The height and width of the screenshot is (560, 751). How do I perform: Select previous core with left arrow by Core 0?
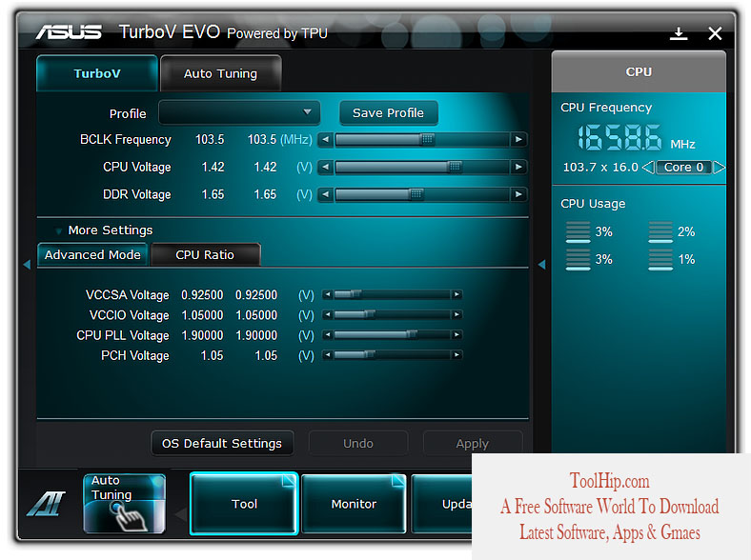648,167
